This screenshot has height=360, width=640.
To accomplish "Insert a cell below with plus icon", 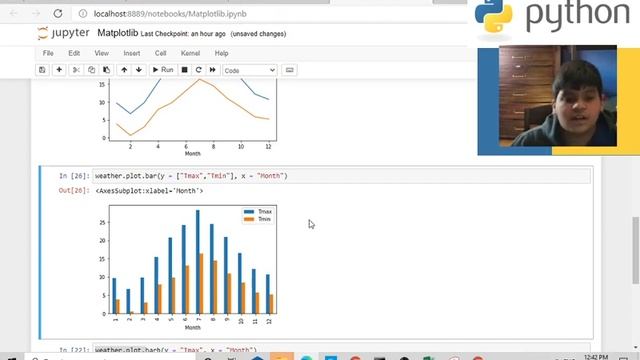I will tap(59, 70).
